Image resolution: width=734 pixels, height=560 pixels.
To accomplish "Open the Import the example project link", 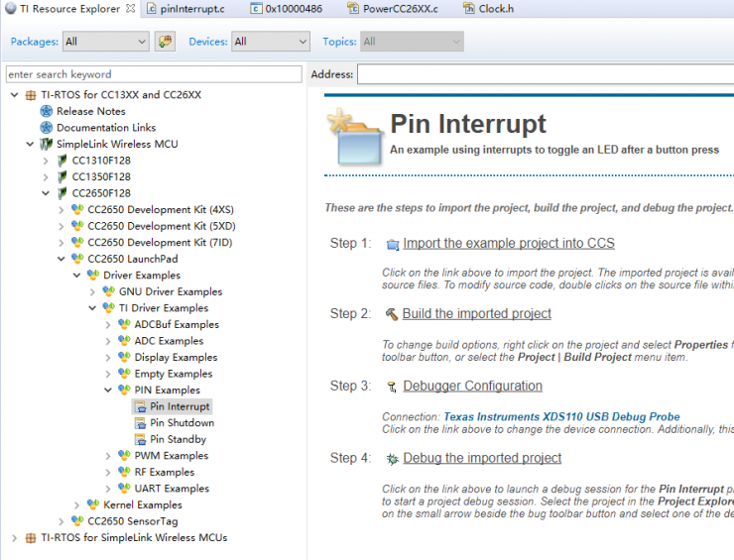I will 508,243.
